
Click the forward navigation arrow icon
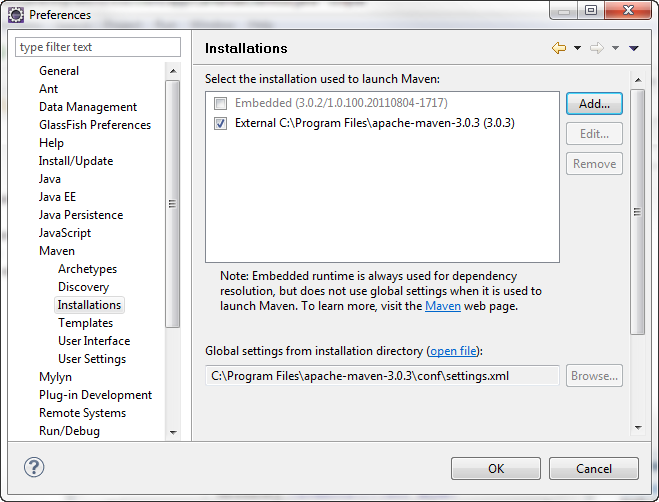click(x=596, y=48)
